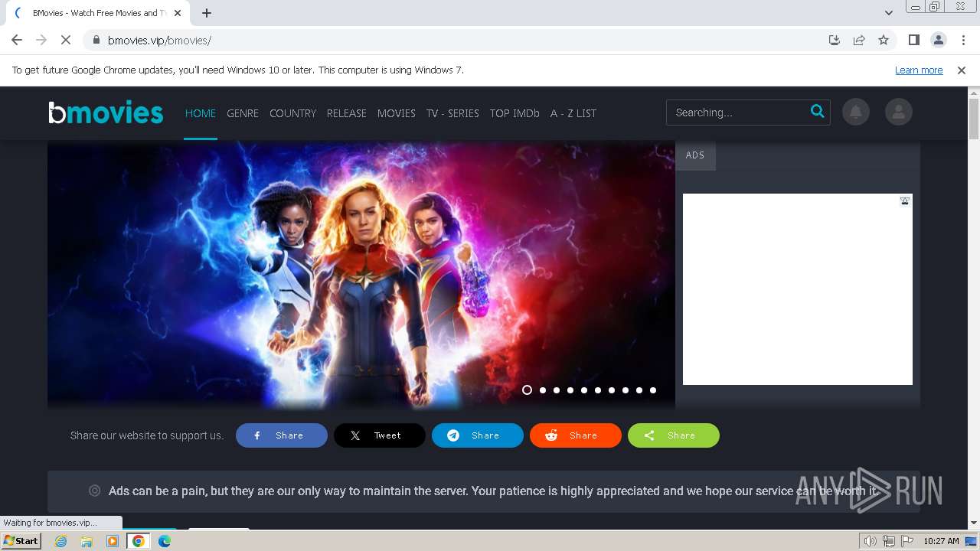Open the TOP IMDb page
980x551 pixels.
(x=514, y=112)
